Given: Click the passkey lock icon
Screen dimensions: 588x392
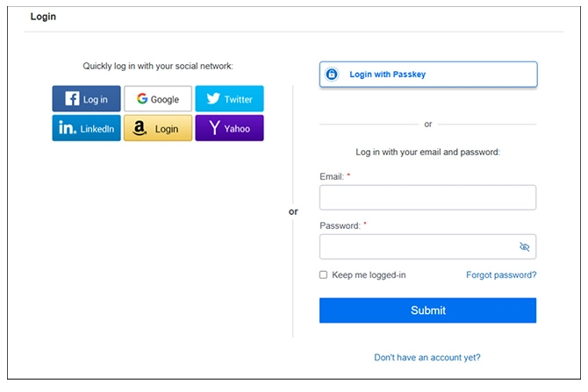Looking at the screenshot, I should tap(332, 75).
